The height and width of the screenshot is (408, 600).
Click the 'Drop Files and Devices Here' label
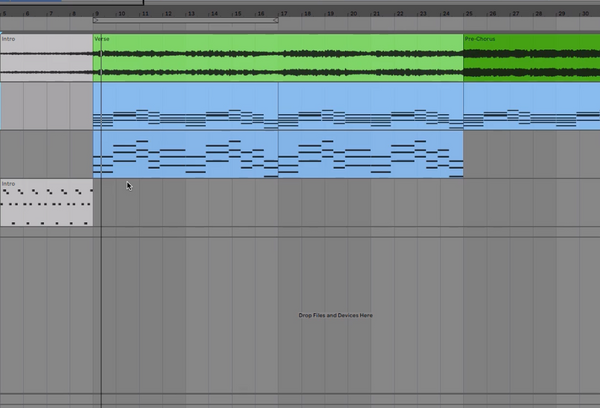tap(336, 315)
